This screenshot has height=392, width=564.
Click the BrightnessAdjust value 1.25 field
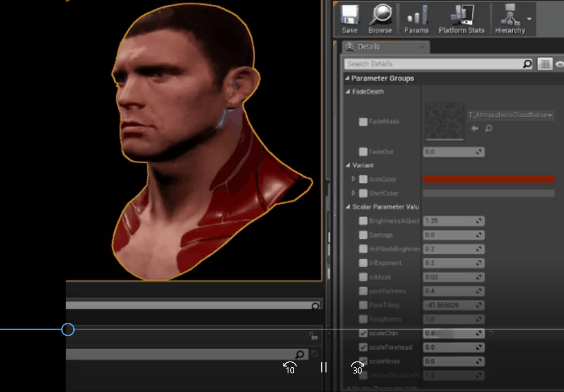pos(453,221)
